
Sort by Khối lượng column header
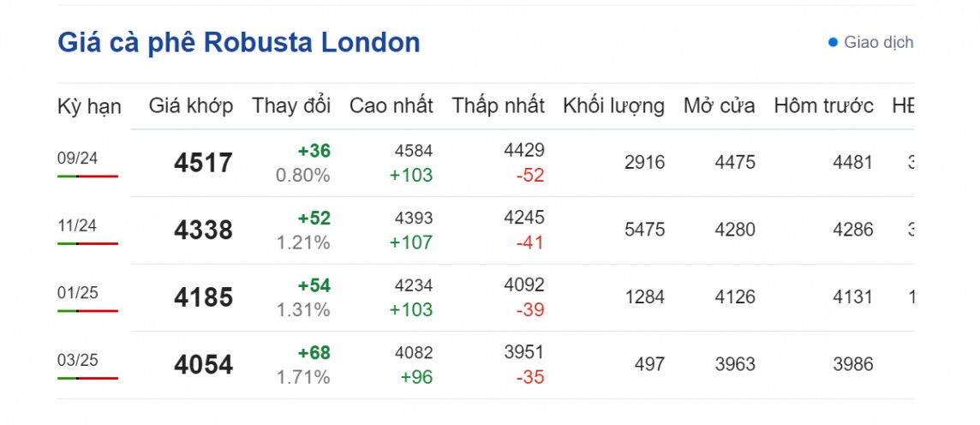(x=613, y=106)
